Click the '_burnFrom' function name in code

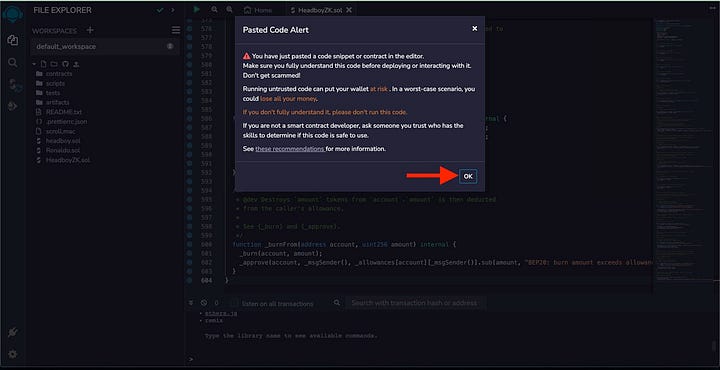pyautogui.click(x=281, y=245)
